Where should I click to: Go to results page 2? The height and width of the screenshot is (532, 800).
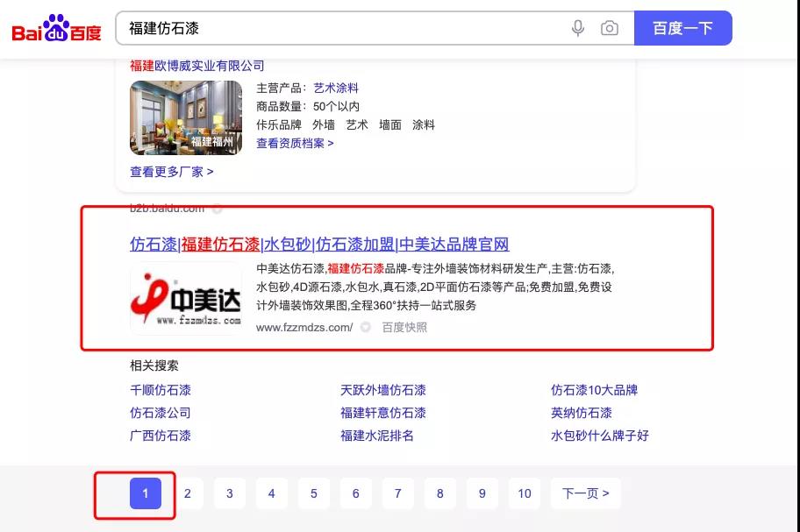[x=187, y=493]
